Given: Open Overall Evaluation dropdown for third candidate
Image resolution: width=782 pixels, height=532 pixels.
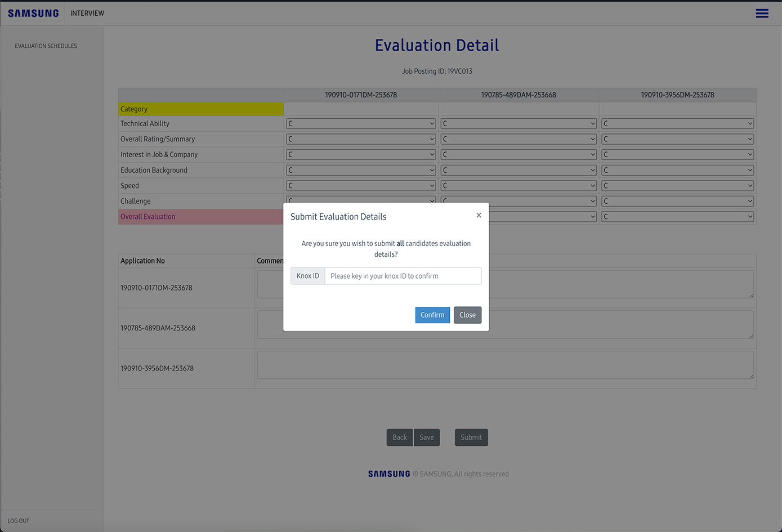Looking at the screenshot, I should (677, 217).
